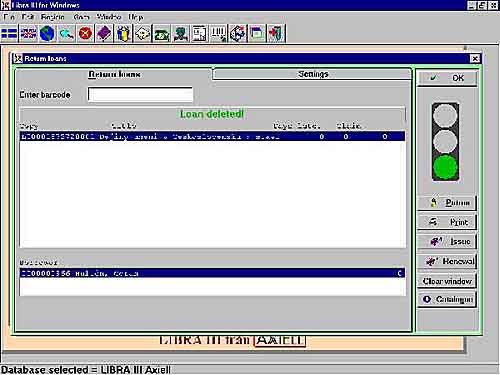Click the Issue button

click(447, 241)
